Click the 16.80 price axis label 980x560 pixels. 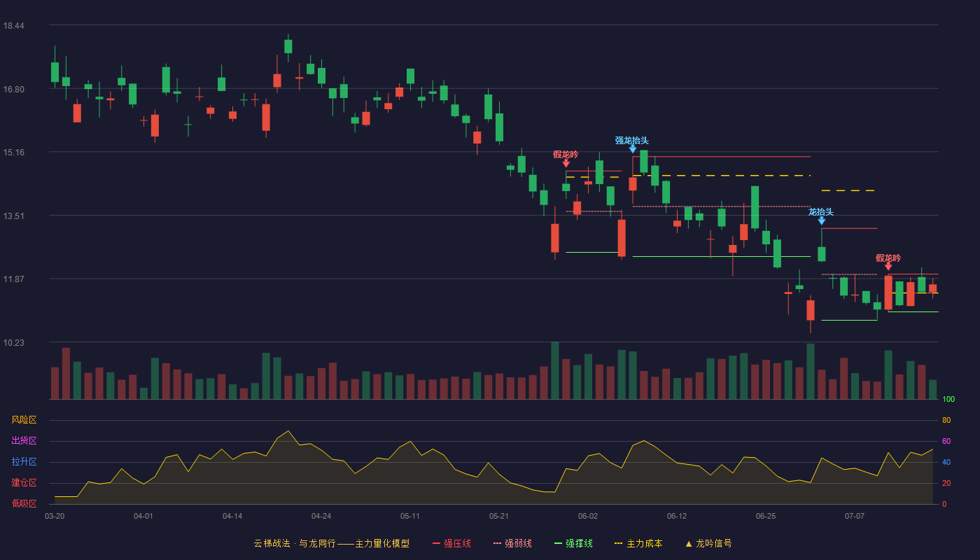pos(13,90)
